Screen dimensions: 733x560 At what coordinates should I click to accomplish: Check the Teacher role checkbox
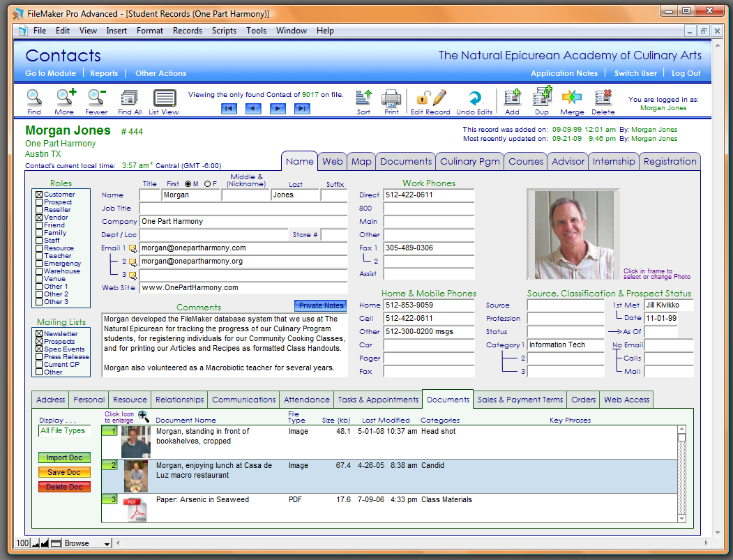pyautogui.click(x=39, y=256)
